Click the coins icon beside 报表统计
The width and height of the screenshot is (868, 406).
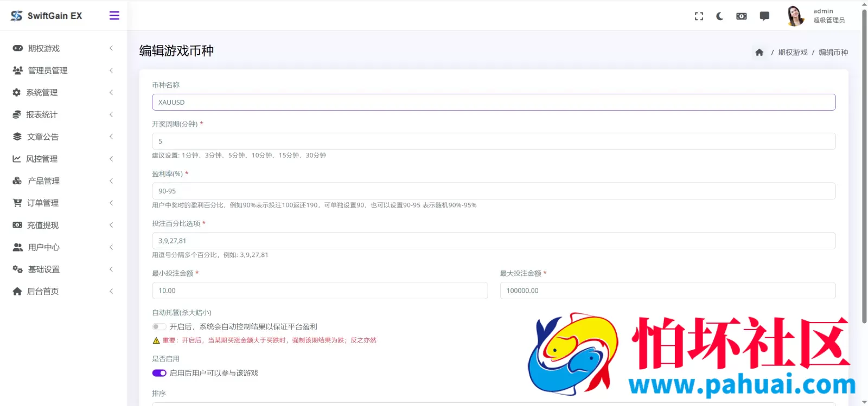[17, 114]
